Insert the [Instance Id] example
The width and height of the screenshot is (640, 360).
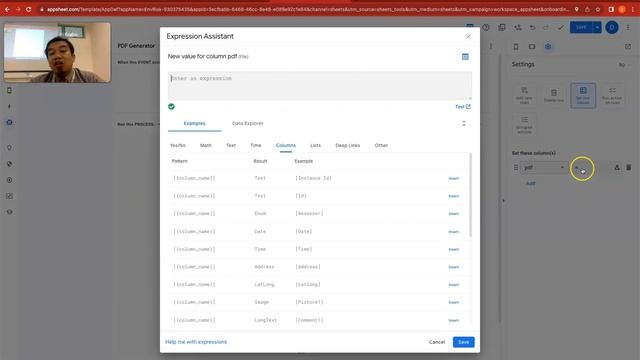[x=453, y=178]
